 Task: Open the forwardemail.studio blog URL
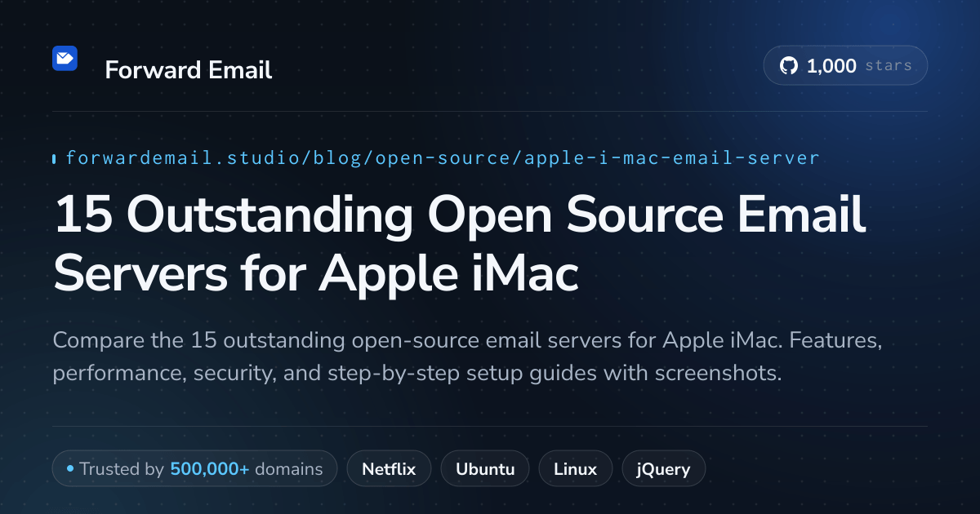442,157
